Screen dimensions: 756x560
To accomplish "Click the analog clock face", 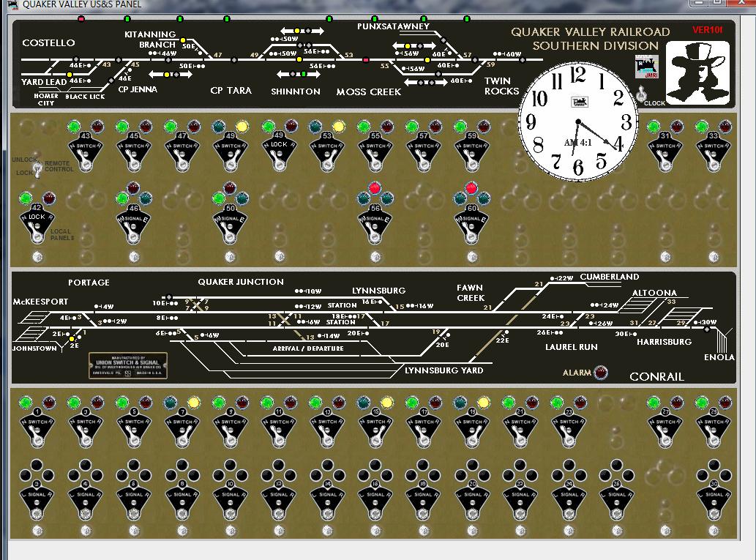I will pyautogui.click(x=578, y=122).
